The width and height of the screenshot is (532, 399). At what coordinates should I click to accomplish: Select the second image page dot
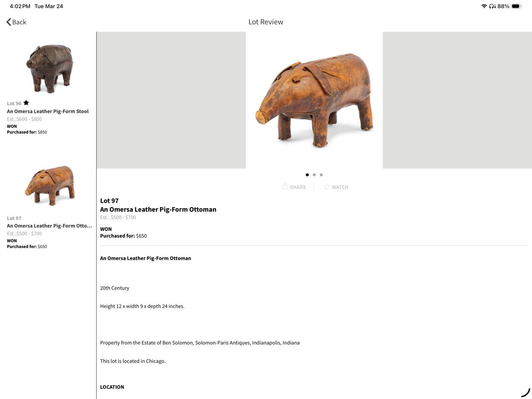[x=314, y=175]
